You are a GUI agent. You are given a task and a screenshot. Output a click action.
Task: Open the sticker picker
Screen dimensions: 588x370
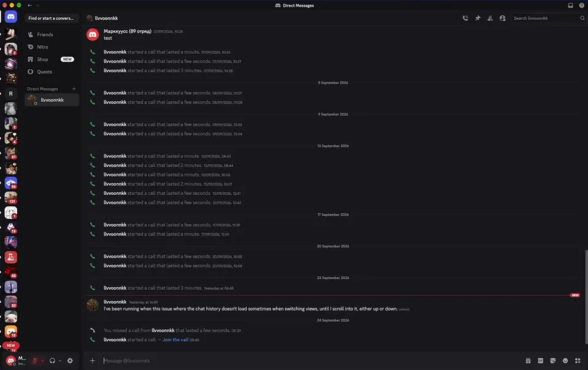coord(552,361)
